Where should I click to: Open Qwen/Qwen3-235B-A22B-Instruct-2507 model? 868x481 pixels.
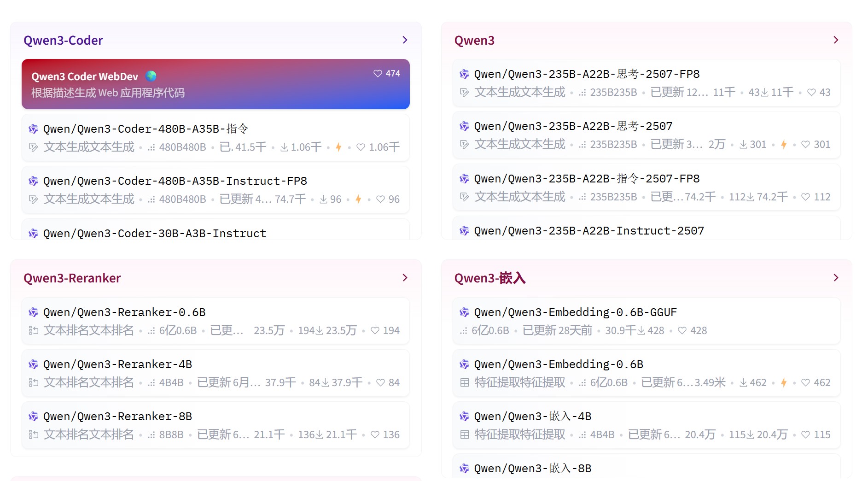click(x=589, y=231)
